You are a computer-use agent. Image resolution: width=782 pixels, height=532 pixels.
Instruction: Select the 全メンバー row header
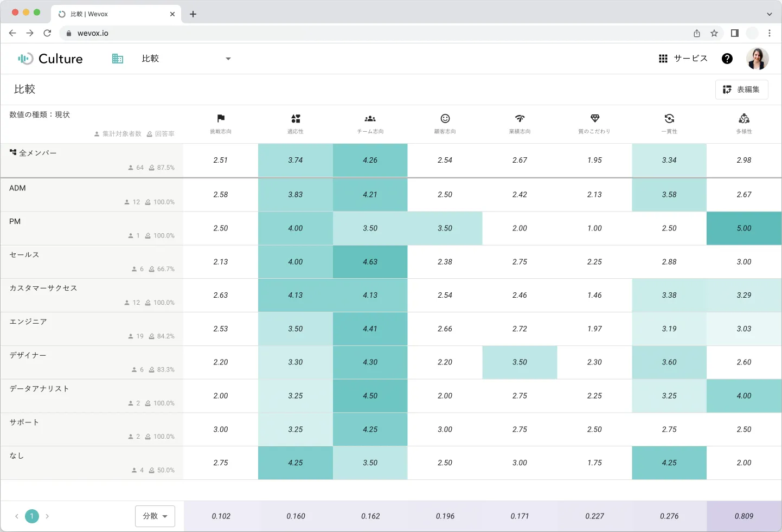click(x=37, y=153)
